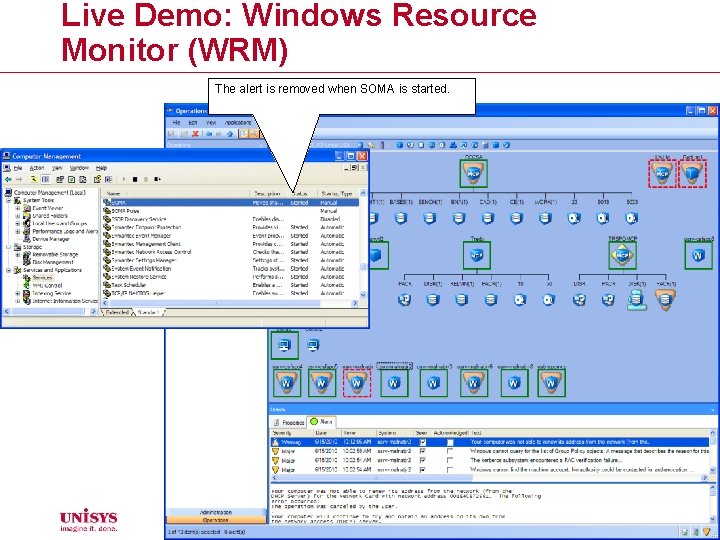Click the alerts list horizontal scrollbar
This screenshot has height=540, width=720.
490,478
